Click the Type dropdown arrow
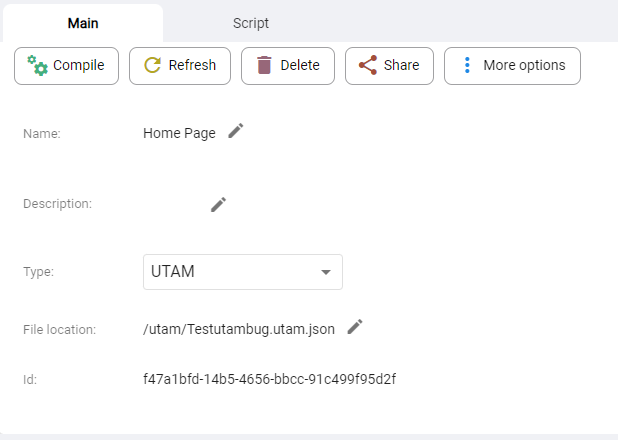This screenshot has width=618, height=440. pos(326,272)
